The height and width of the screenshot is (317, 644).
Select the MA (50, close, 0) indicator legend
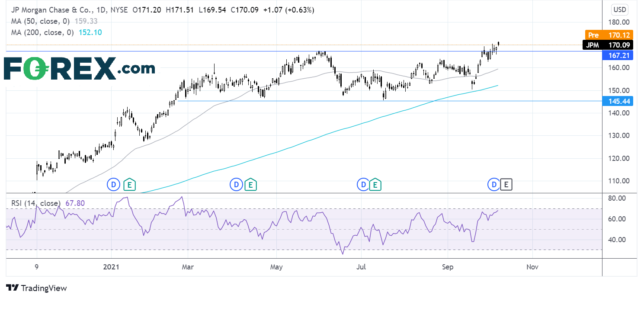tap(40, 20)
